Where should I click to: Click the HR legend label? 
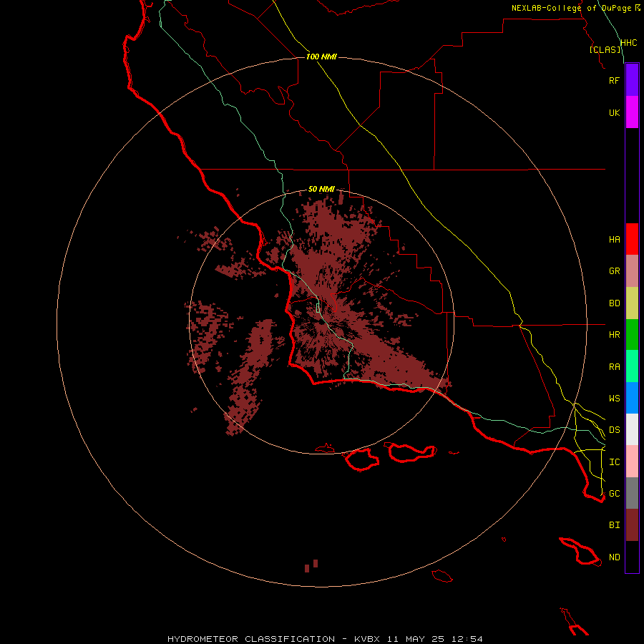614,335
